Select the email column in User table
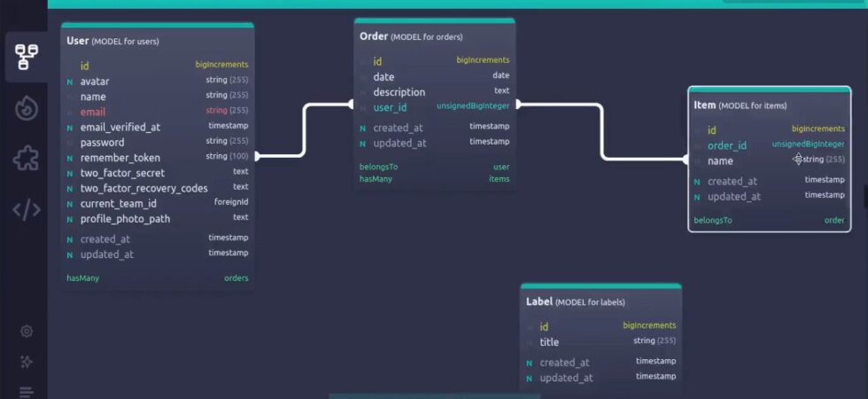Image resolution: width=868 pixels, height=399 pixels. (x=158, y=112)
